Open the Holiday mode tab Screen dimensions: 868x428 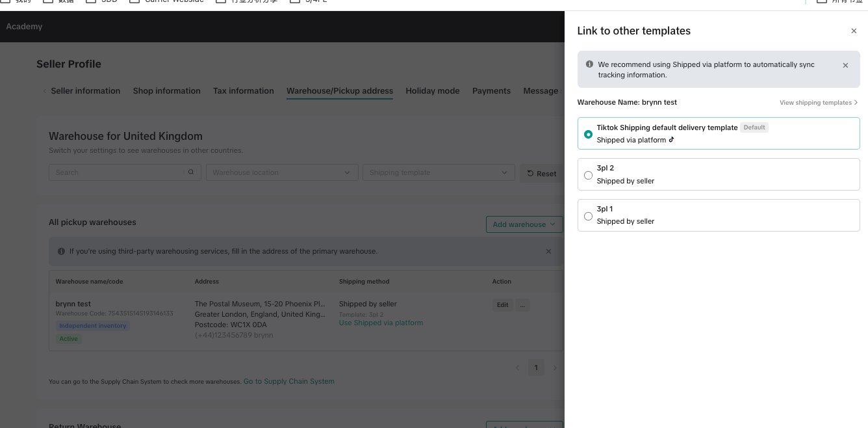[x=432, y=91]
